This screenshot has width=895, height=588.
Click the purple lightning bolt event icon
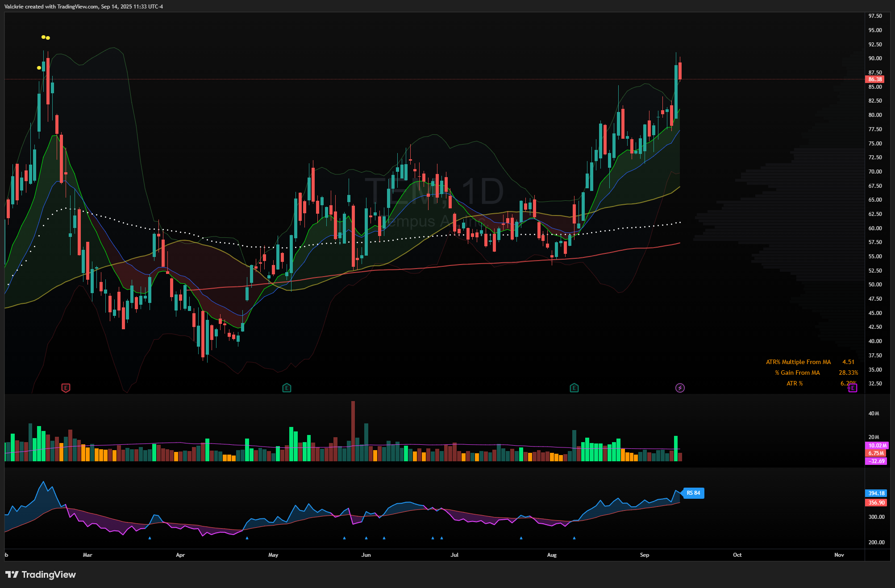680,388
